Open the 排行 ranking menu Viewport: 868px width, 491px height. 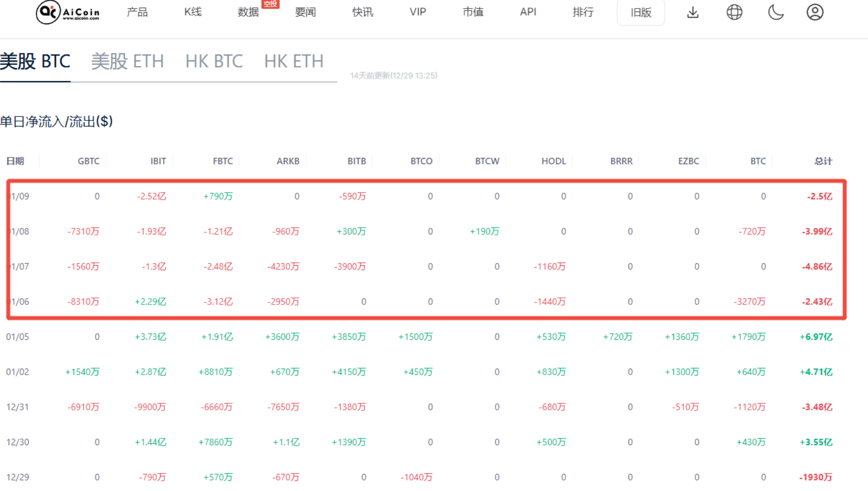[583, 12]
